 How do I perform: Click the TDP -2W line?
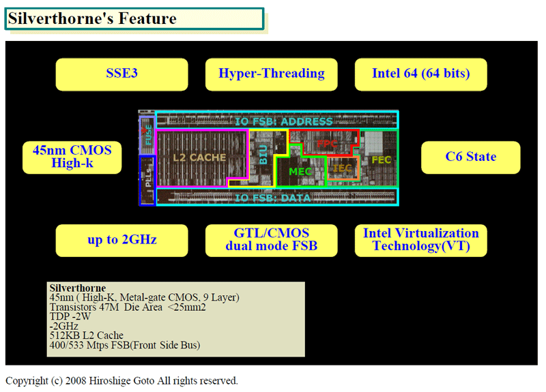[x=70, y=316]
